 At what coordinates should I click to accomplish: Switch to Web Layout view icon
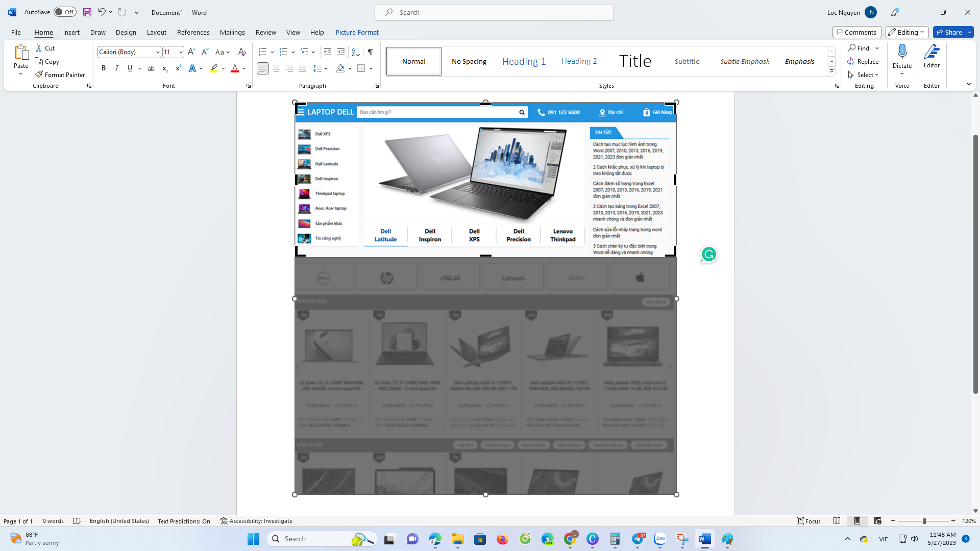(878, 521)
